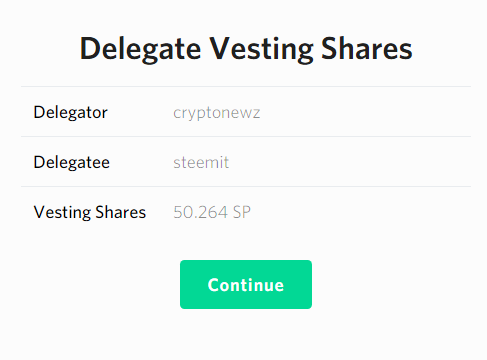Image resolution: width=487 pixels, height=360 pixels.
Task: Click blank space right of steemit
Action: (350, 162)
